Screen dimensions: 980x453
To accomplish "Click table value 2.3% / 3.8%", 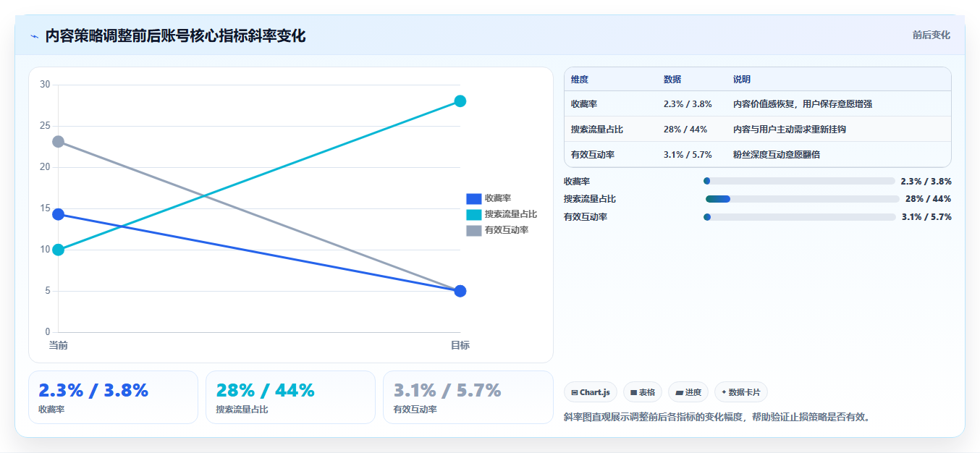I will coord(688,104).
